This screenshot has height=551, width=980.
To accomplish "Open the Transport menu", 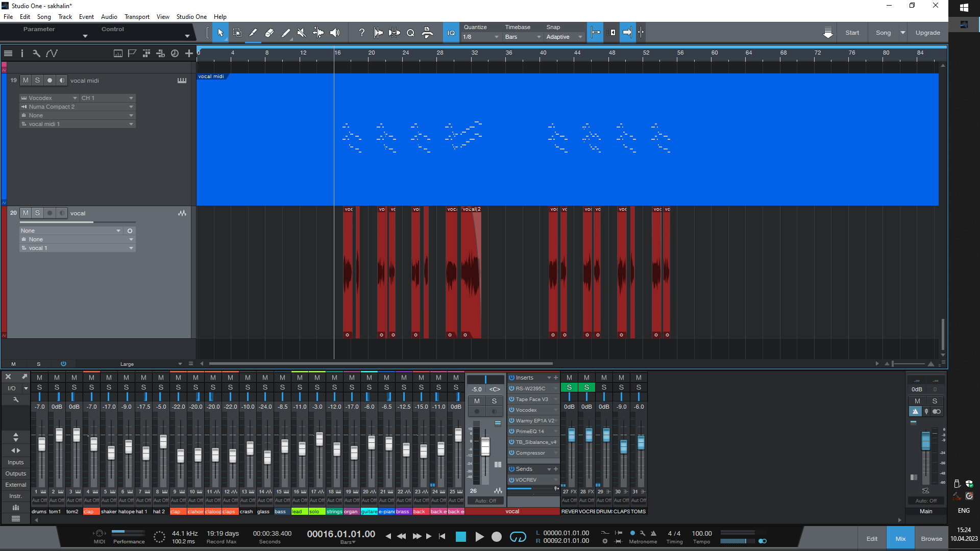I will (137, 16).
